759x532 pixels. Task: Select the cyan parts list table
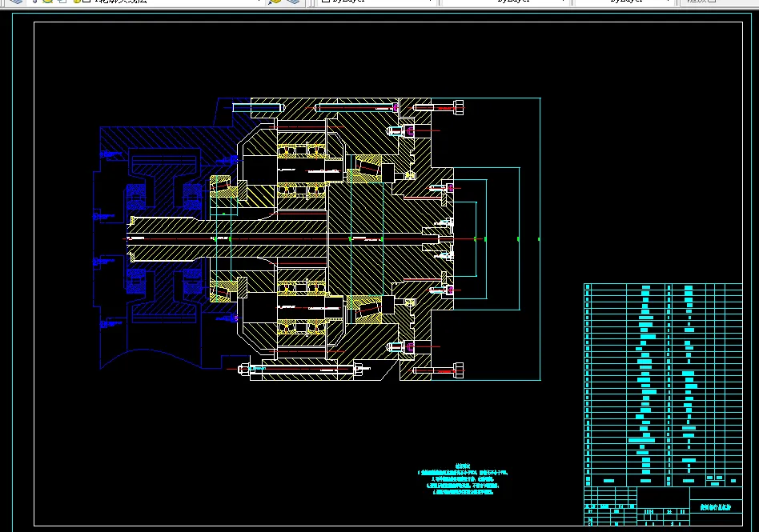pos(663,385)
